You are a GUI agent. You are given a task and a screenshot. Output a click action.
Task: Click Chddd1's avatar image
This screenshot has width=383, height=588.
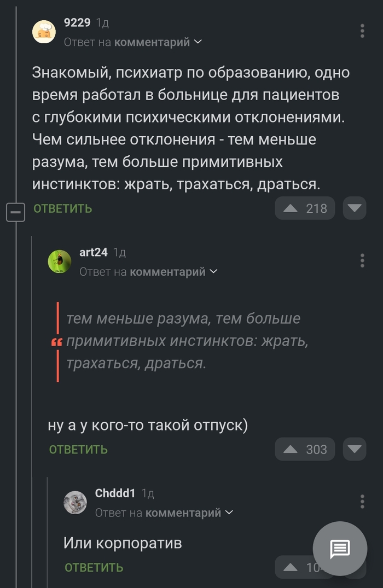click(76, 502)
